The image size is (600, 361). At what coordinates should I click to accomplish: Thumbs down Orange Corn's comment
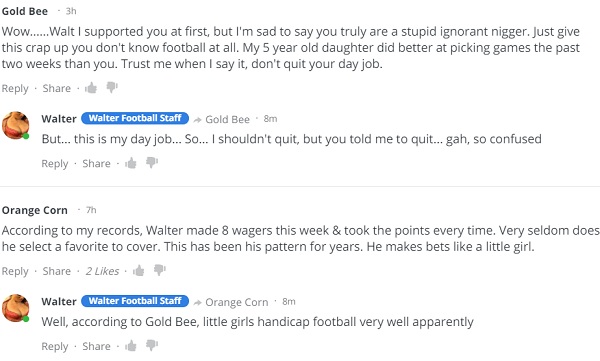(160, 270)
